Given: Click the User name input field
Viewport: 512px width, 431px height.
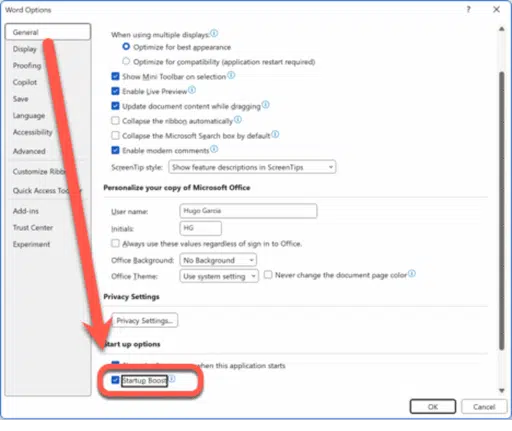Looking at the screenshot, I should (x=248, y=211).
